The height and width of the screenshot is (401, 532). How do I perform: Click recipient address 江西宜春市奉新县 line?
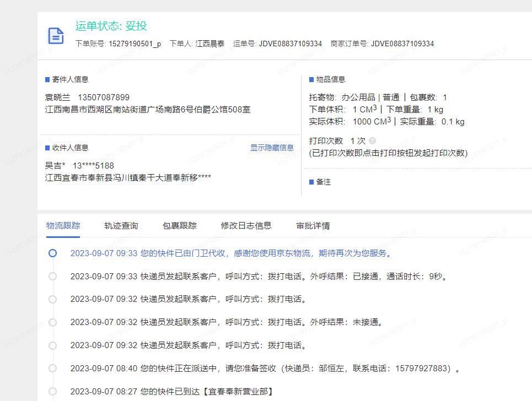click(x=128, y=177)
